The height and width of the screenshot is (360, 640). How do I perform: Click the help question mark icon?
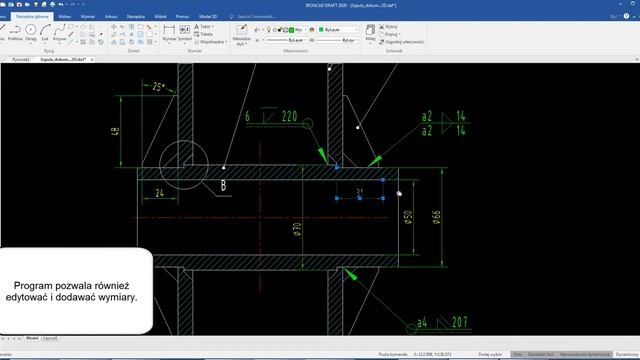[x=627, y=16]
